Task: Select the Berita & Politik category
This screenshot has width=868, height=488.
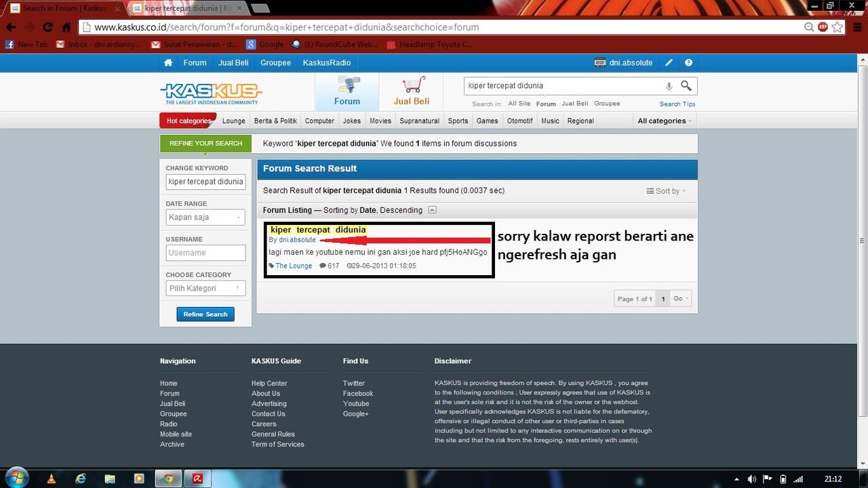Action: (x=275, y=121)
